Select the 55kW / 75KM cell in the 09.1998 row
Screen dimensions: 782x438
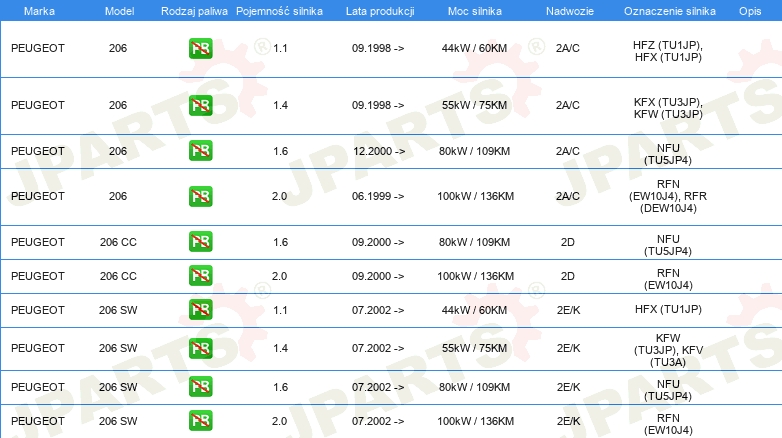pos(474,105)
